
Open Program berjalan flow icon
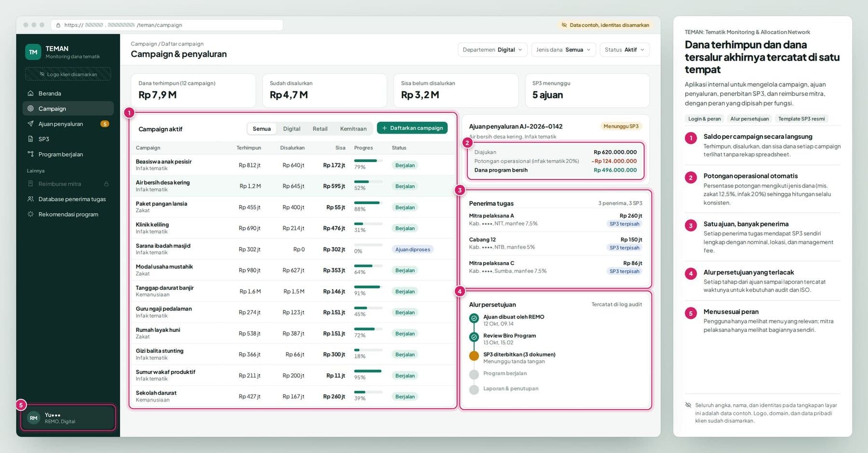click(x=30, y=154)
